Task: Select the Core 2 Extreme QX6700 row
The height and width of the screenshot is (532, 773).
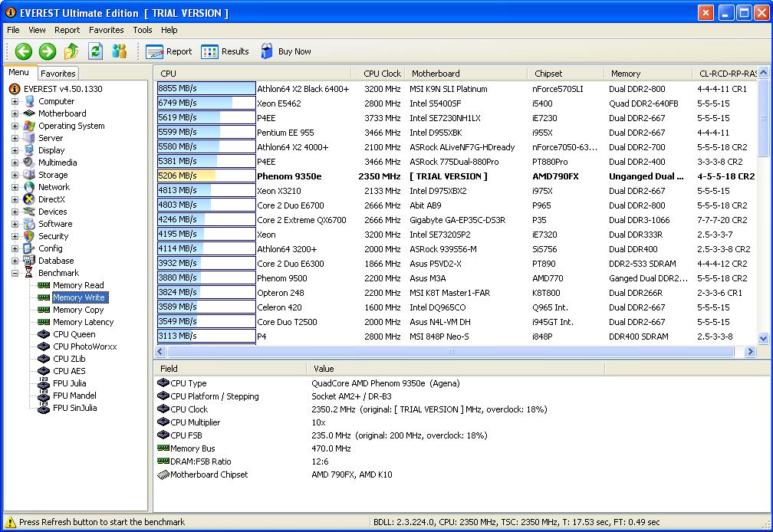Action: coord(456,220)
